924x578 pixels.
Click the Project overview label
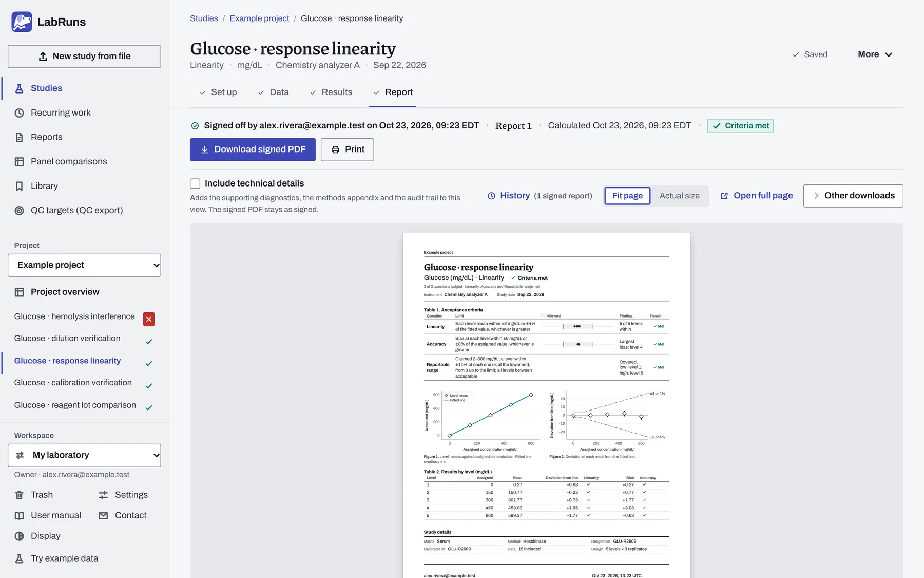click(x=65, y=292)
